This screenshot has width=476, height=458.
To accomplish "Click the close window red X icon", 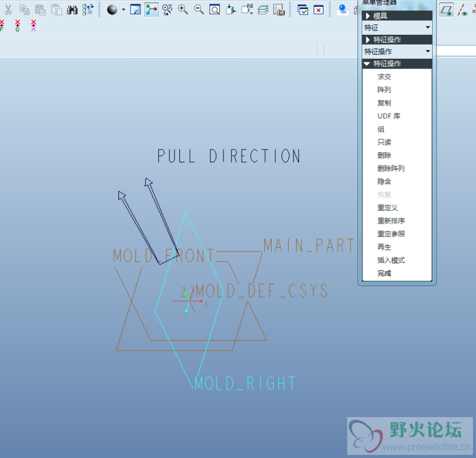I will [319, 10].
